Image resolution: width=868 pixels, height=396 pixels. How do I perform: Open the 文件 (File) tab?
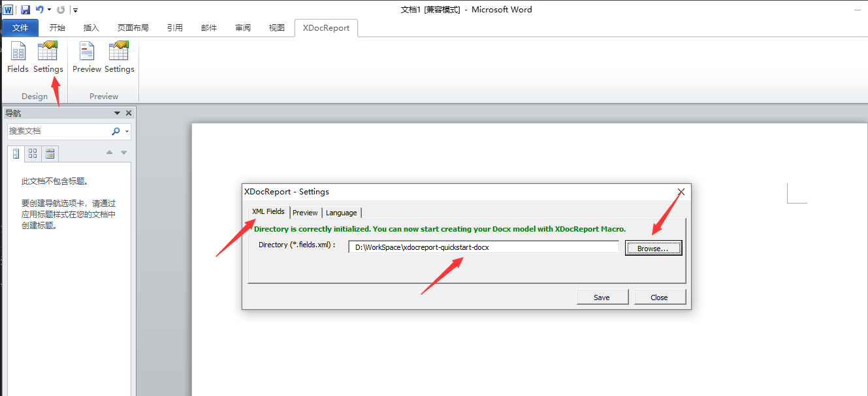coord(20,28)
